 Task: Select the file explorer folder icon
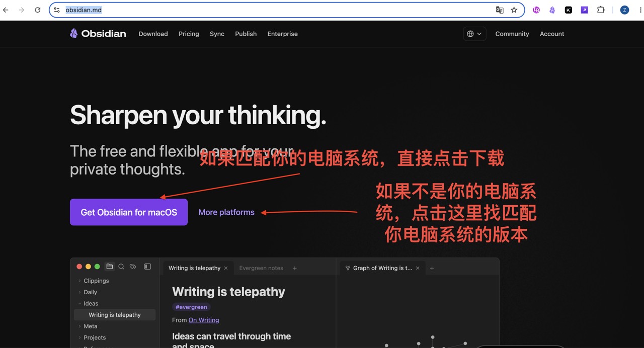point(110,267)
